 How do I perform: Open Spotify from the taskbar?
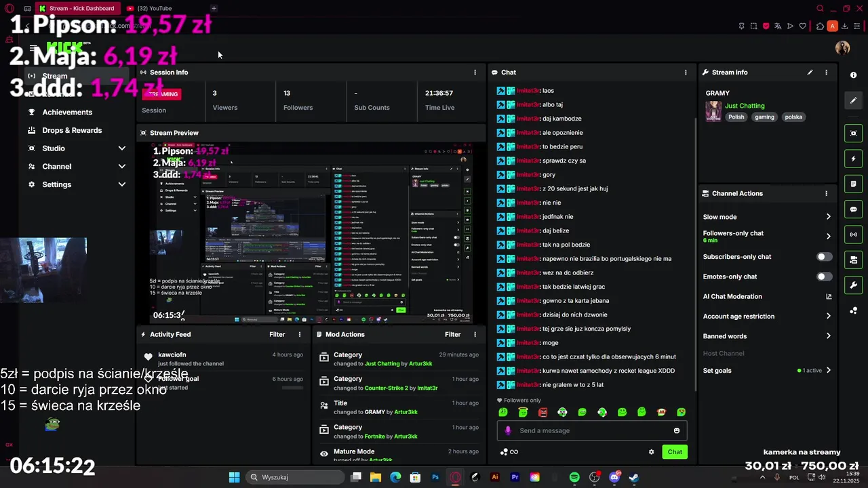[x=574, y=477]
